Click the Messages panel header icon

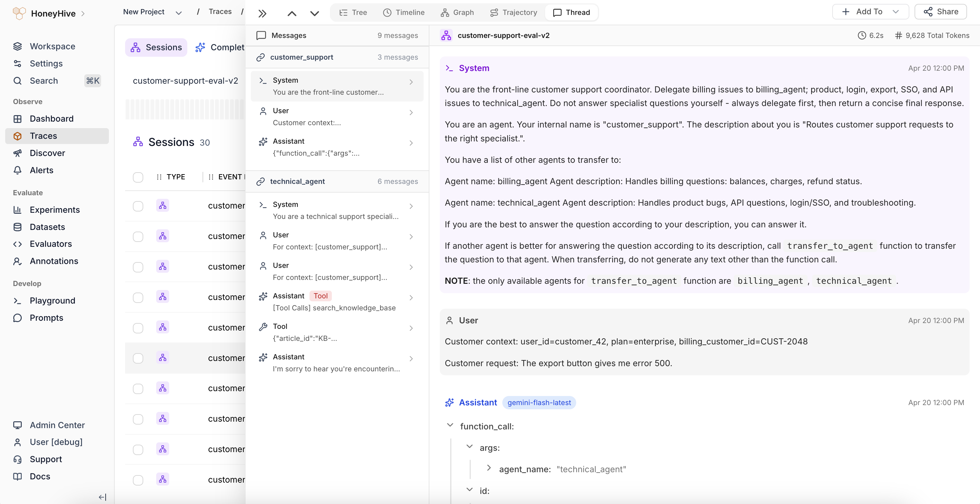coord(261,35)
